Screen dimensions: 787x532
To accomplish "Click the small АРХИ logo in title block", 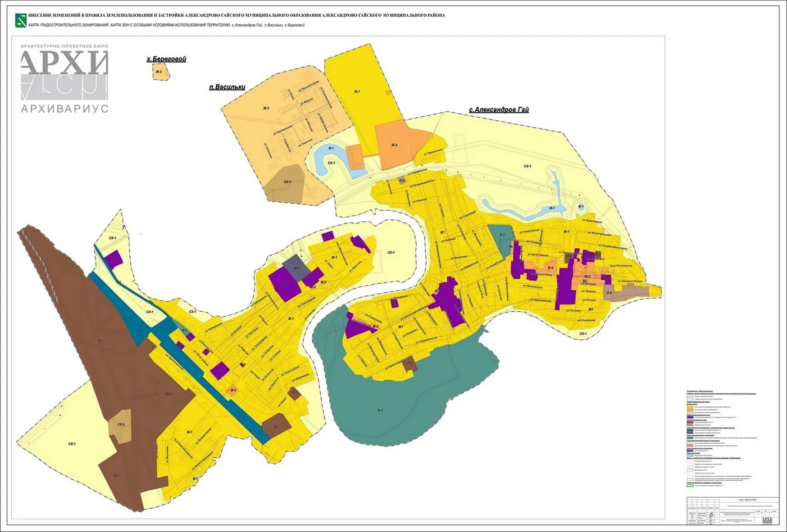I will click(x=767, y=520).
